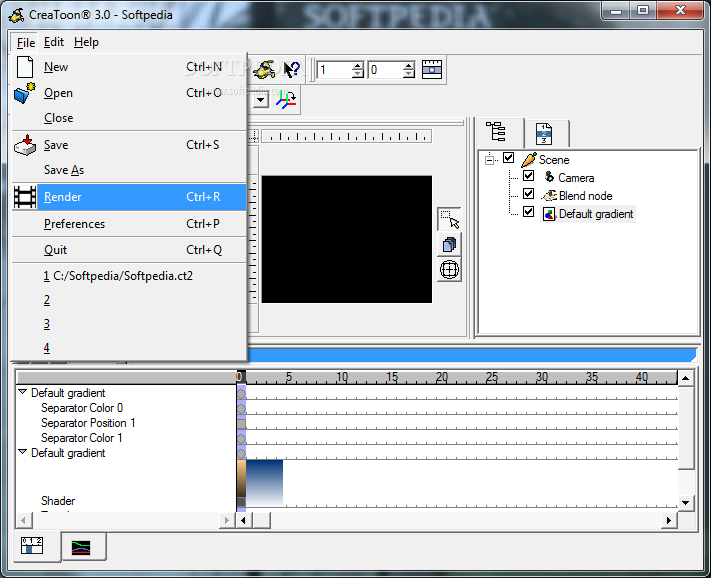Choose Save from the File menu
Viewport: 711px width, 578px height.
point(129,145)
